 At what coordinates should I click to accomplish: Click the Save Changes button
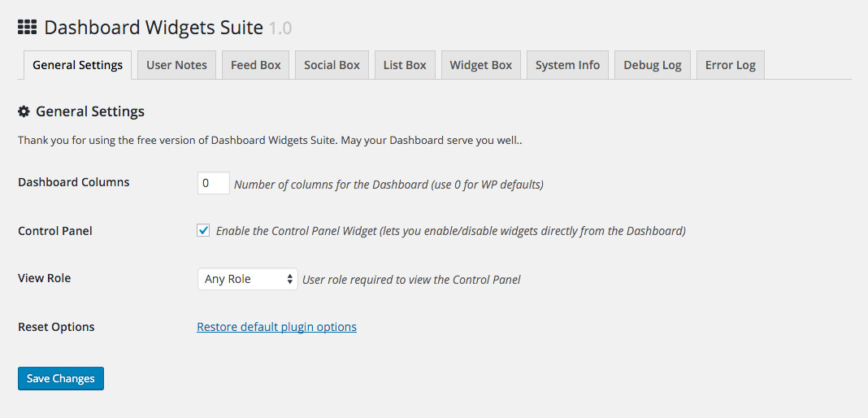point(61,379)
